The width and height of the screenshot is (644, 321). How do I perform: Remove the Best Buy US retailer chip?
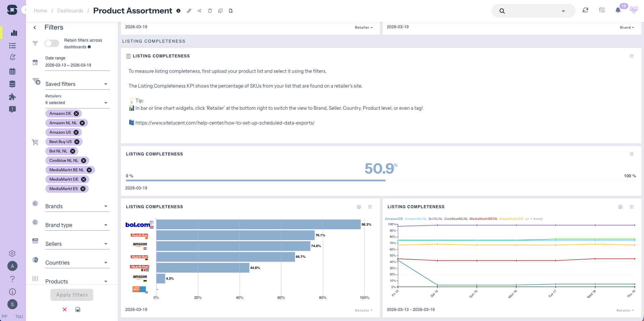click(77, 141)
